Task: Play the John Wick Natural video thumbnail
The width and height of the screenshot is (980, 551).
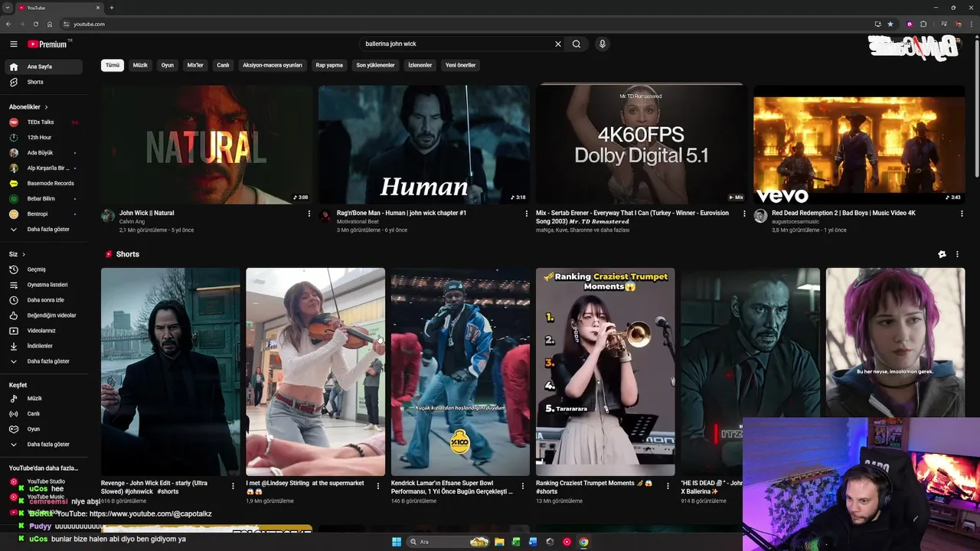Action: [x=207, y=144]
